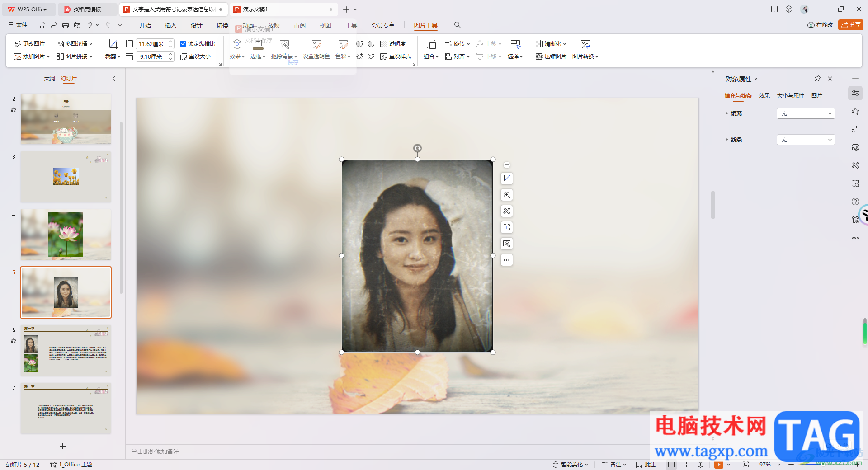Click zoom-out minus in status bar
This screenshot has height=470, width=868.
pos(791,465)
